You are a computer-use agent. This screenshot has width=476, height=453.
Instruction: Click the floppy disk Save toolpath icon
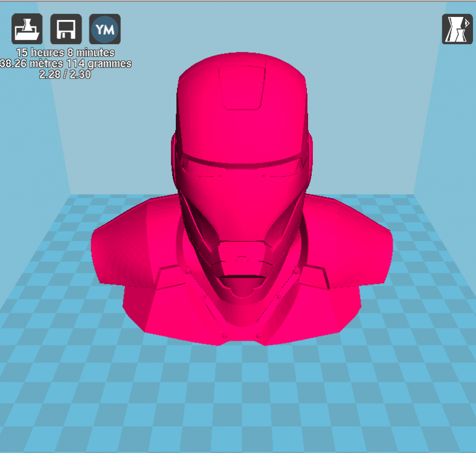(x=66, y=29)
